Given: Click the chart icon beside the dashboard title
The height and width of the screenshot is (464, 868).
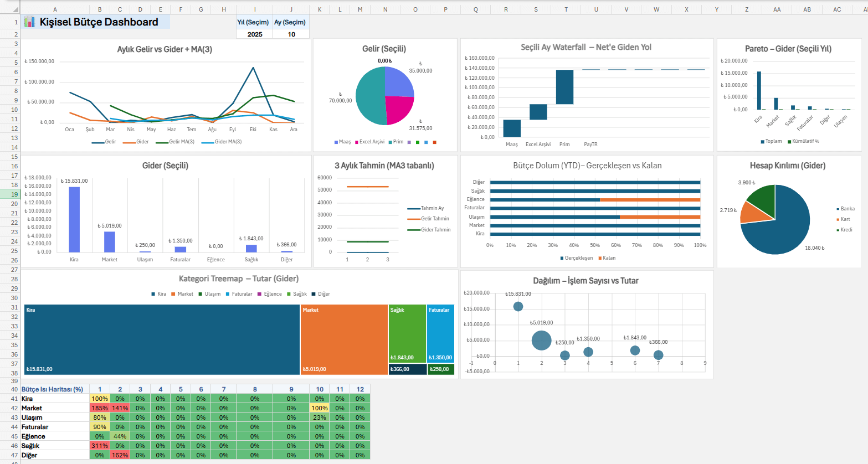Looking at the screenshot, I should point(29,22).
